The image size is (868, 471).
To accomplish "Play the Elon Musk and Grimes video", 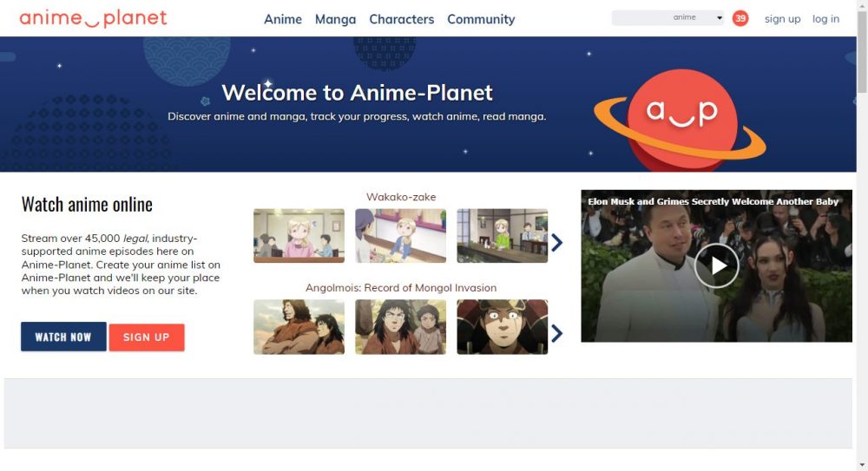I will tap(717, 265).
